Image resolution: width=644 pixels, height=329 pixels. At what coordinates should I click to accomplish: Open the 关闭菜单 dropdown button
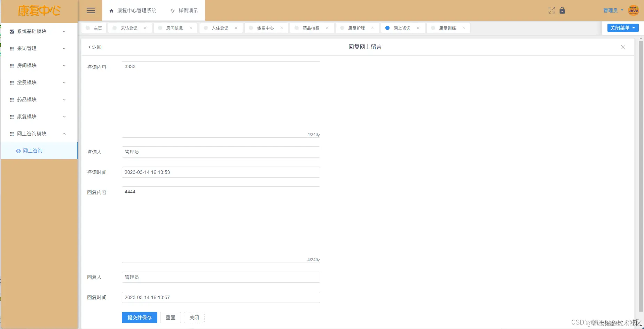point(623,28)
